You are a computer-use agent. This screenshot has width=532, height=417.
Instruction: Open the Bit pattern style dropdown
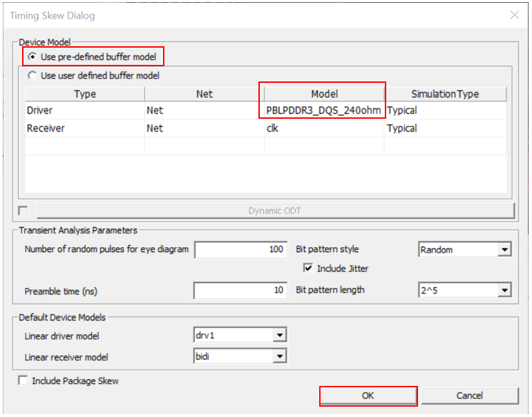pos(504,250)
